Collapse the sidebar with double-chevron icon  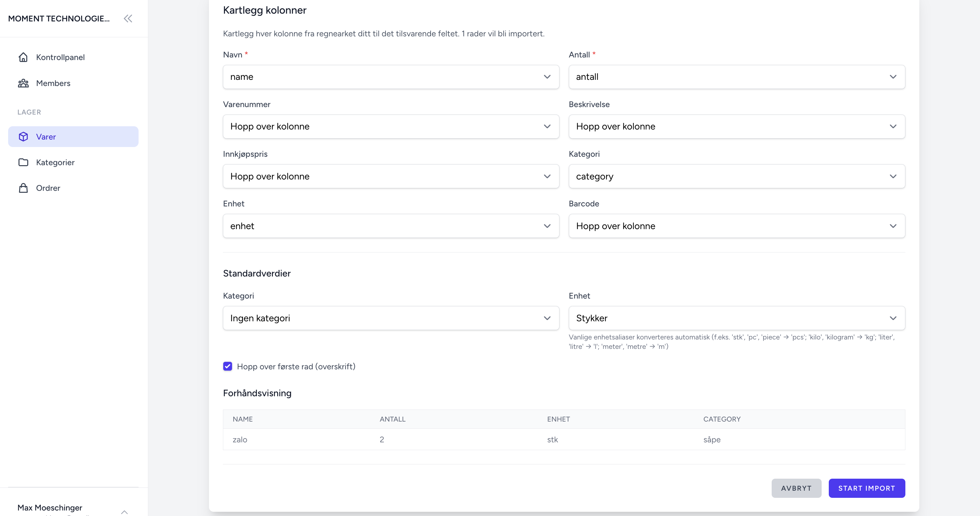tap(128, 18)
